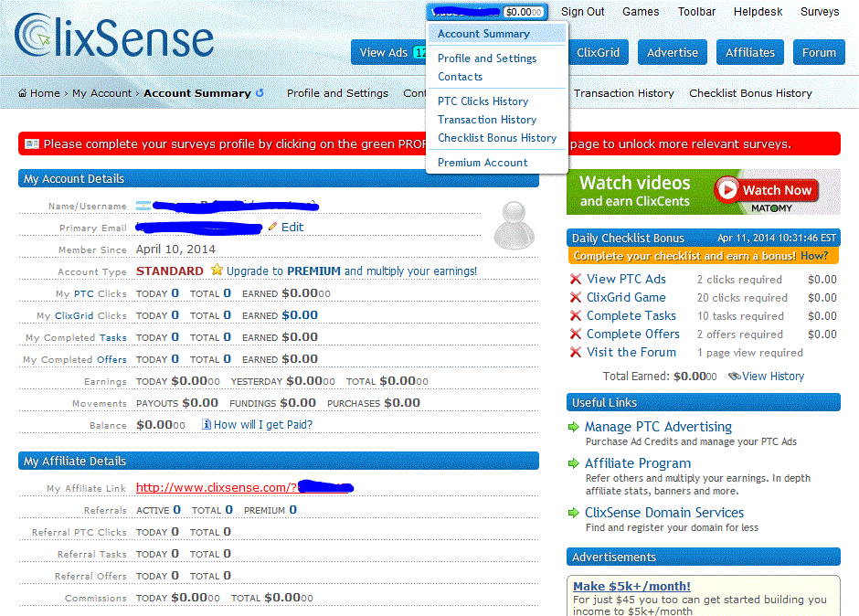Click the green arrow beside ClixSense Domain Services
This screenshot has height=616, width=859.
click(574, 513)
